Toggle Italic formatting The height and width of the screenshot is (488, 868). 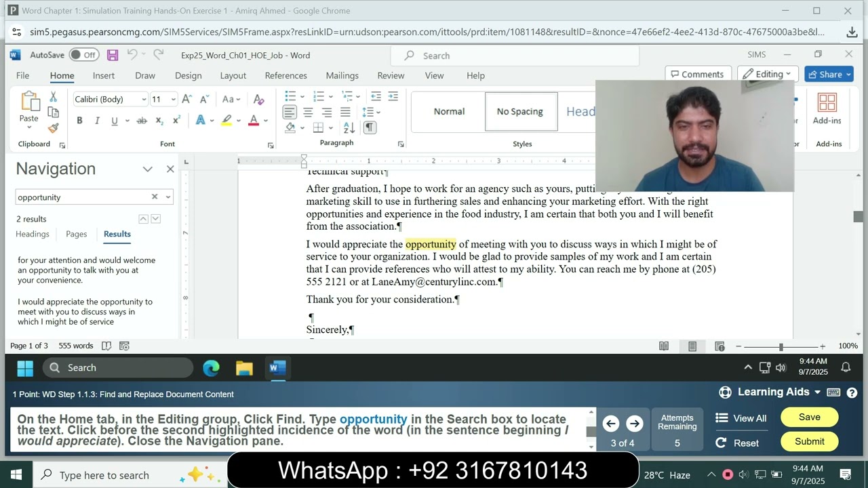click(x=97, y=121)
